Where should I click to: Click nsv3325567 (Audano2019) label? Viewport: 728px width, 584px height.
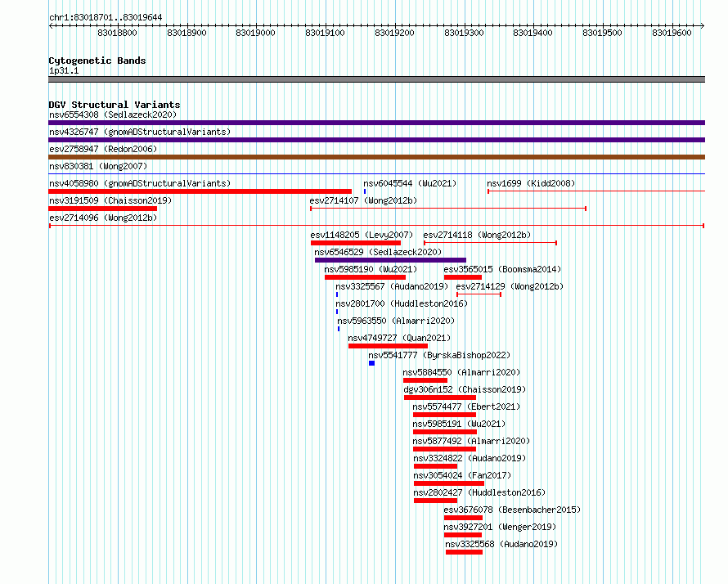click(392, 286)
